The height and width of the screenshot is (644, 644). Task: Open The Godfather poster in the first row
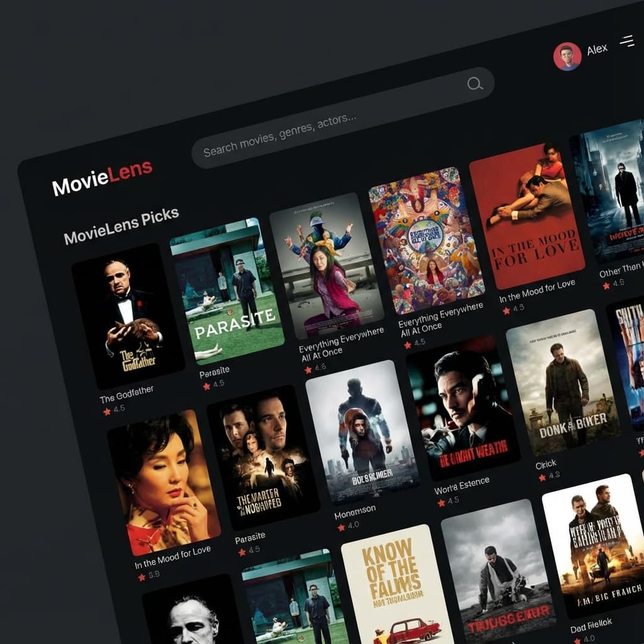coord(128,314)
